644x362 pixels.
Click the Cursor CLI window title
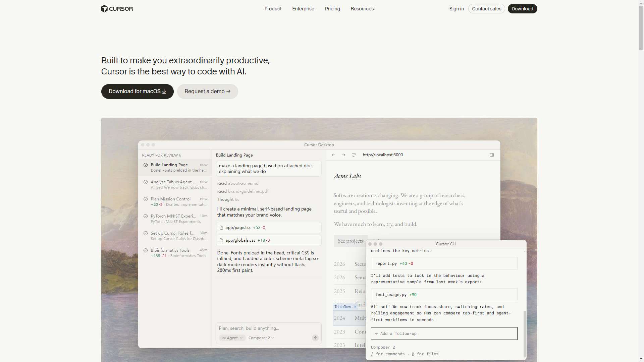click(x=446, y=244)
